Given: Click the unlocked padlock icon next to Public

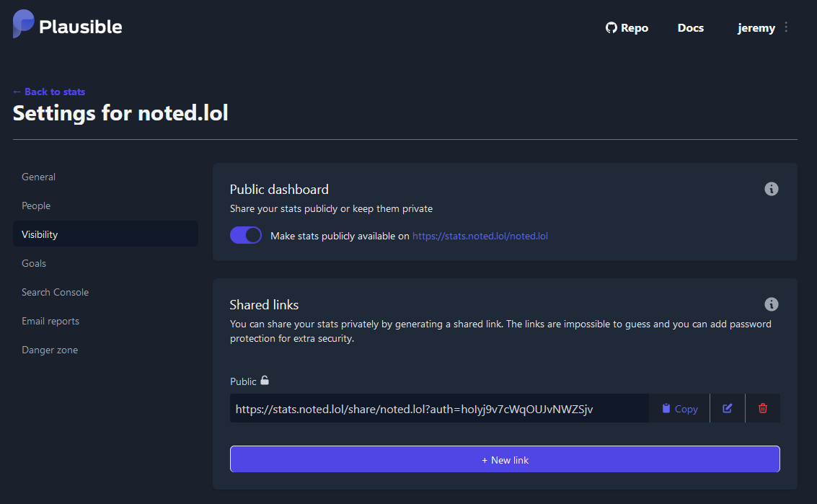Looking at the screenshot, I should click(x=265, y=381).
